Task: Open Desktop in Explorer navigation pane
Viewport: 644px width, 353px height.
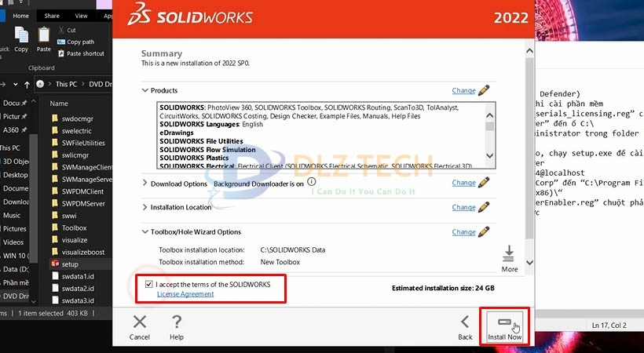Action: 15,175
